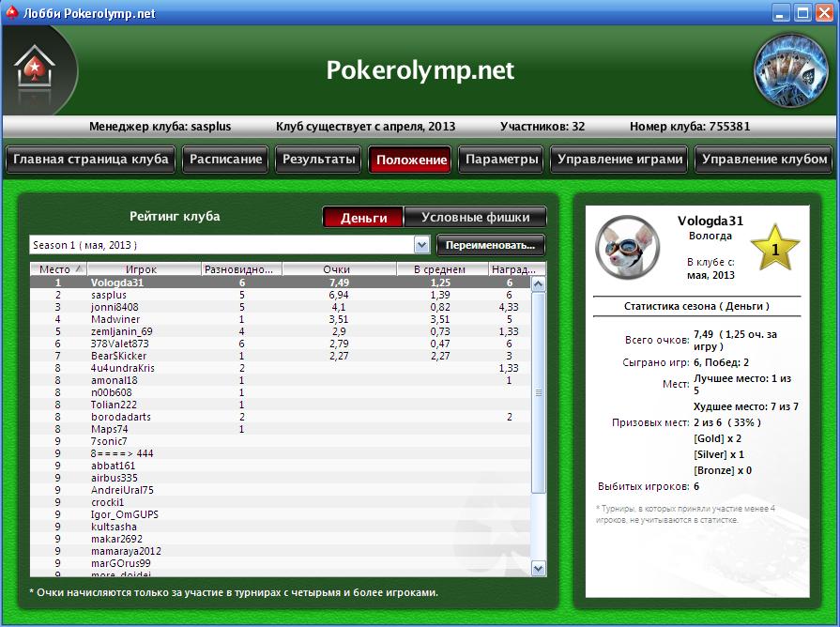This screenshot has height=627, width=840.
Task: Select player n00b608 row
Action: tap(281, 392)
